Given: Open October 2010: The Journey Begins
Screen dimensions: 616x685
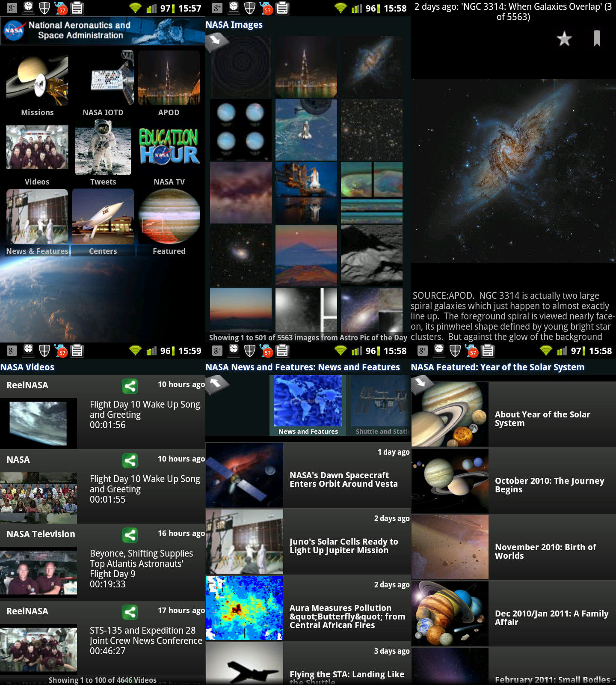Looking at the screenshot, I should coord(513,481).
